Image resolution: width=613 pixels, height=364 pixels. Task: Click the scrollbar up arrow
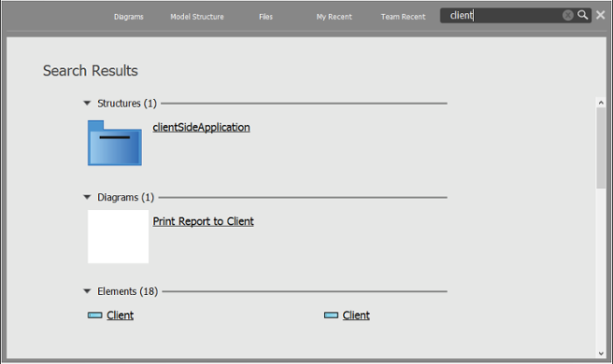pos(601,103)
